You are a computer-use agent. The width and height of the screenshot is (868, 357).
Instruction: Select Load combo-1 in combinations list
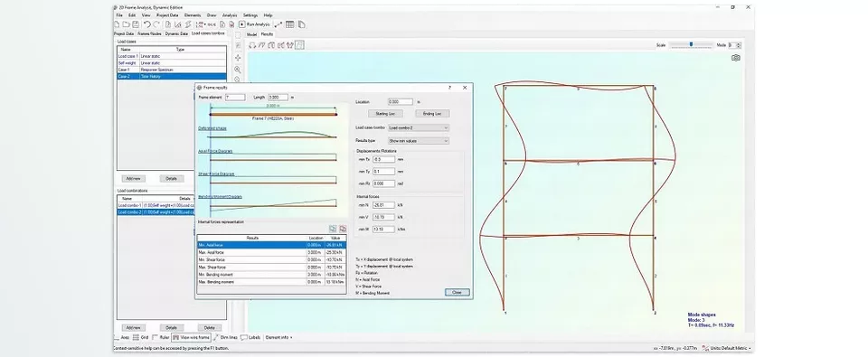(172, 205)
